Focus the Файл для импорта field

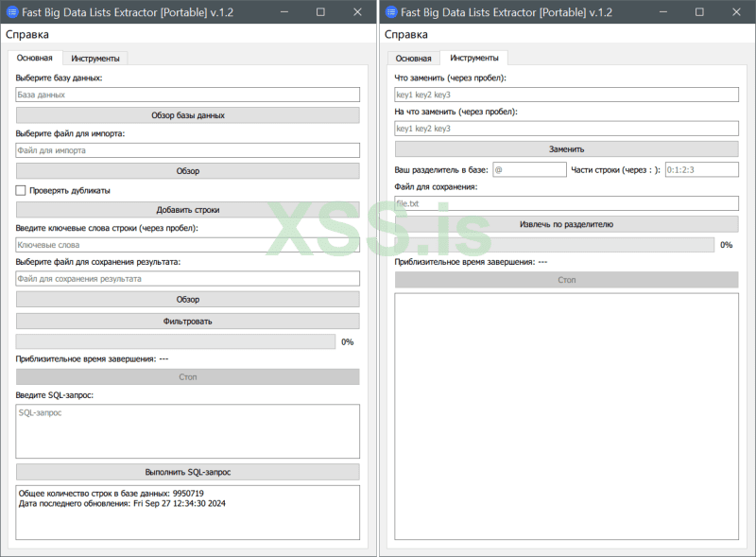click(188, 150)
